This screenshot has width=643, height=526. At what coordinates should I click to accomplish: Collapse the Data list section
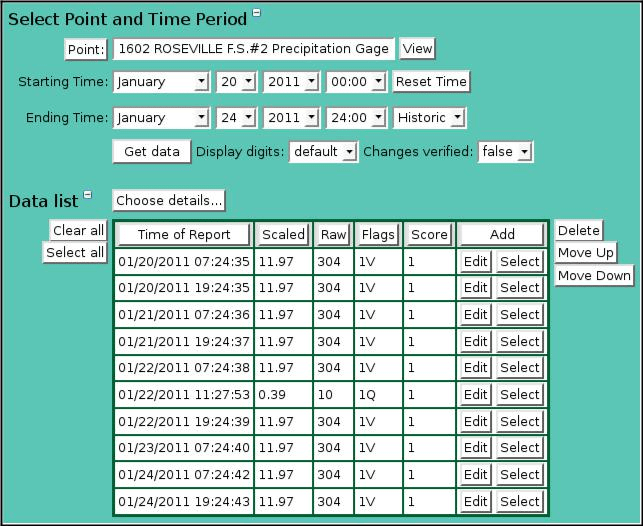click(x=88, y=195)
